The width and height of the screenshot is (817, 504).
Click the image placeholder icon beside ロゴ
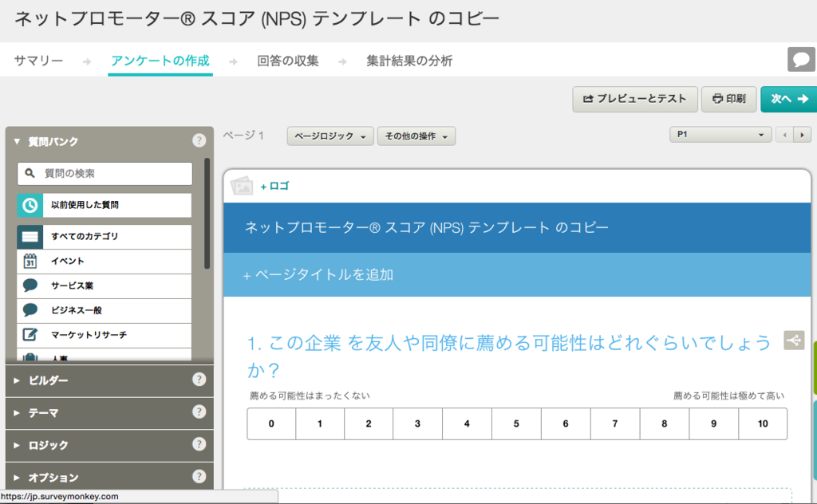(242, 185)
